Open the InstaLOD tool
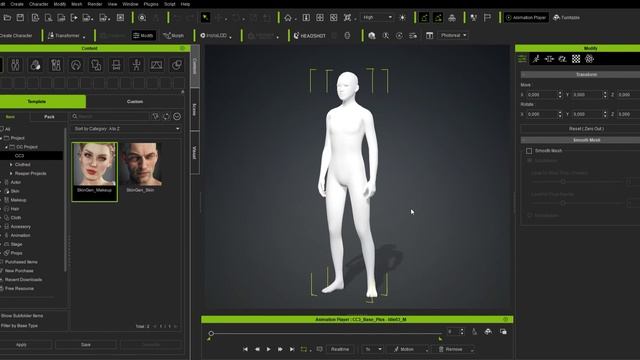The image size is (640, 360). [216, 36]
